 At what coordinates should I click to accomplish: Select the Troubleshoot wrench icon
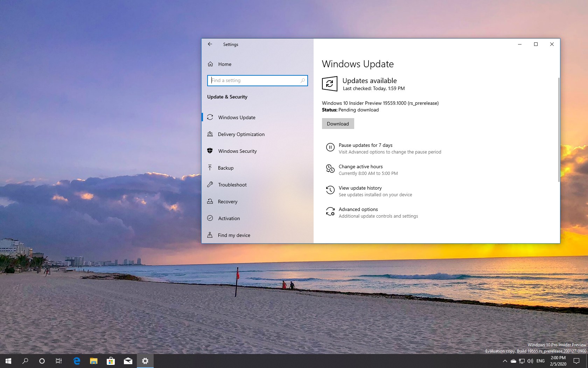coord(210,185)
